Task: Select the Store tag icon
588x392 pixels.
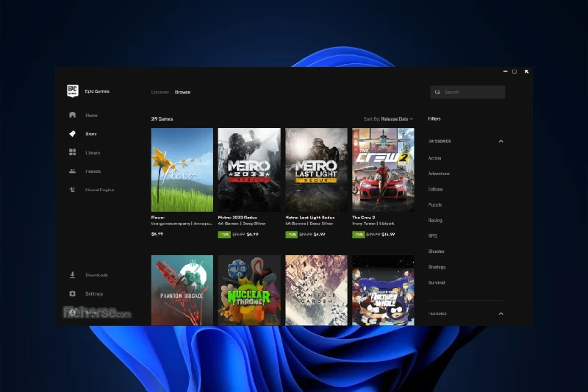Action: tap(72, 134)
